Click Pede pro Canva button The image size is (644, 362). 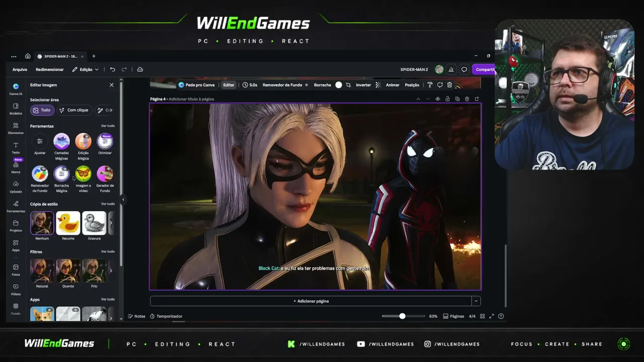click(x=197, y=85)
